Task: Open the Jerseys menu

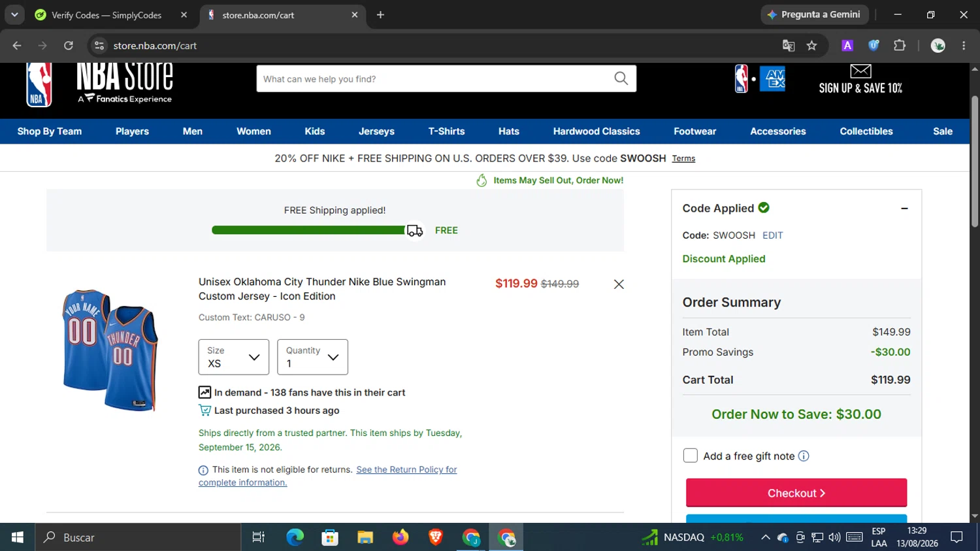Action: [376, 131]
